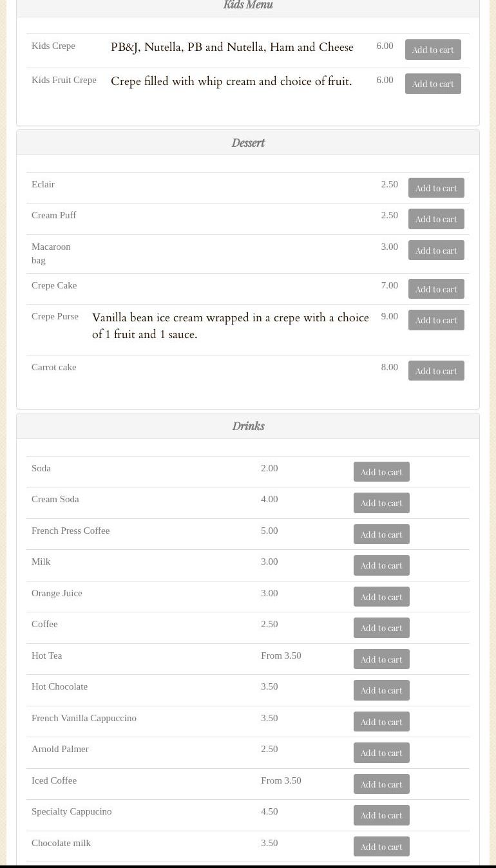Image resolution: width=496 pixels, height=868 pixels.
Task: Add Crepe Cake to cart
Action: (x=436, y=289)
